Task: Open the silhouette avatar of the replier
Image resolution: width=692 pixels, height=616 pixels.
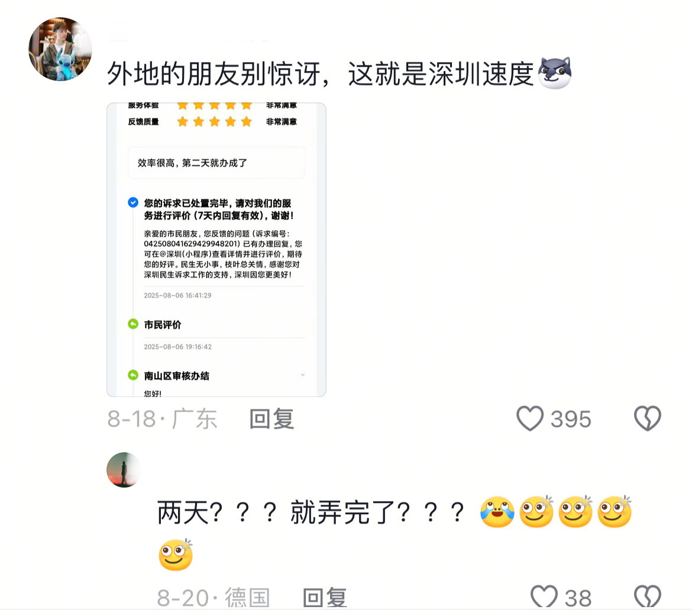Action: [x=124, y=470]
